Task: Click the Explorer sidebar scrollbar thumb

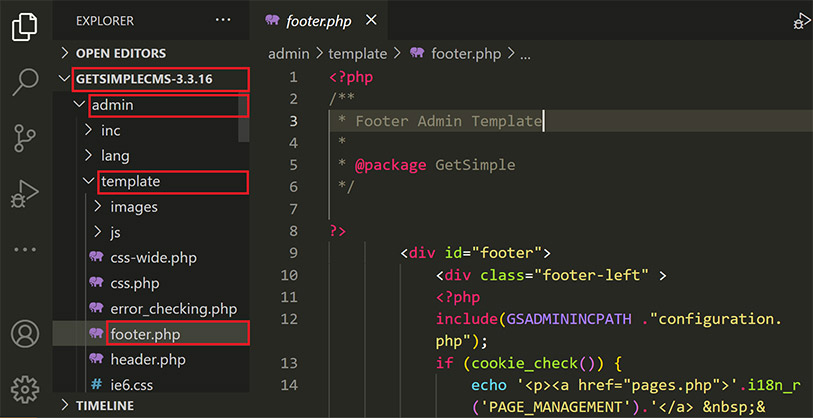Action: 244,117
